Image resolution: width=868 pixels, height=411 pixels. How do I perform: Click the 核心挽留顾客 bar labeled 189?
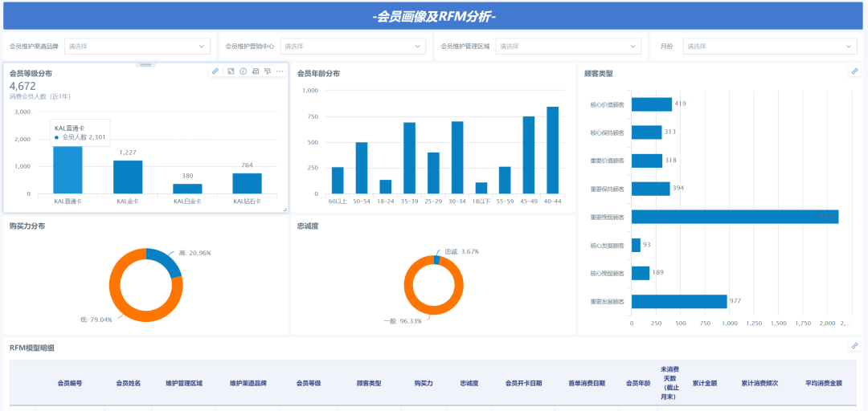(x=641, y=273)
